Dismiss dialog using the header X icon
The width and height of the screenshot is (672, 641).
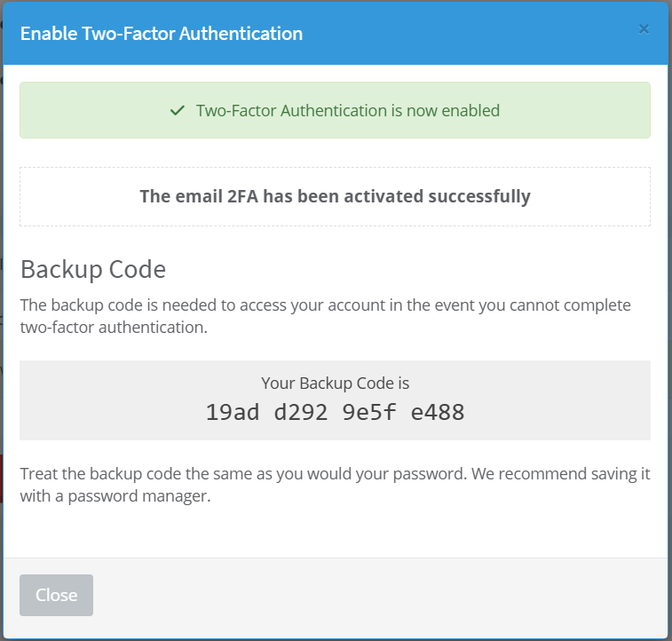tap(644, 29)
